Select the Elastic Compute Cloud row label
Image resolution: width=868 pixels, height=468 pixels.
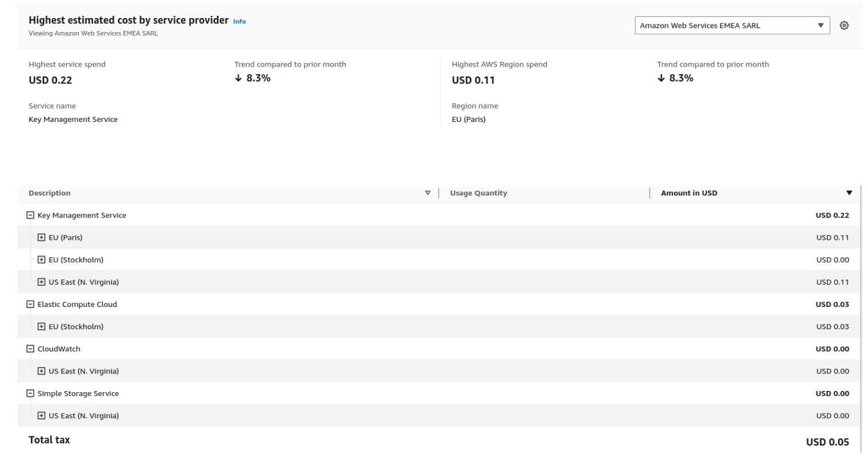pos(77,305)
